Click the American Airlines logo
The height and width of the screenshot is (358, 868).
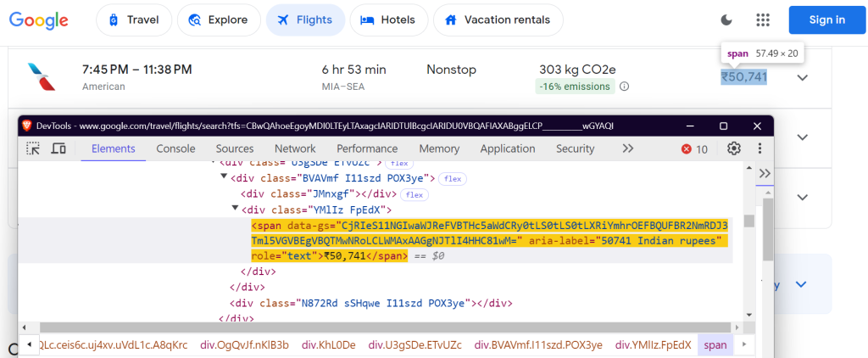42,77
